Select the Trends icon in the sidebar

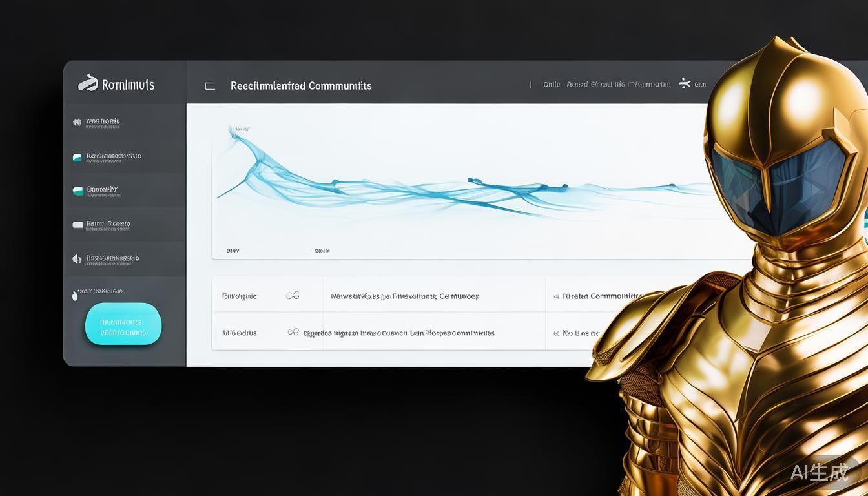pos(77,121)
